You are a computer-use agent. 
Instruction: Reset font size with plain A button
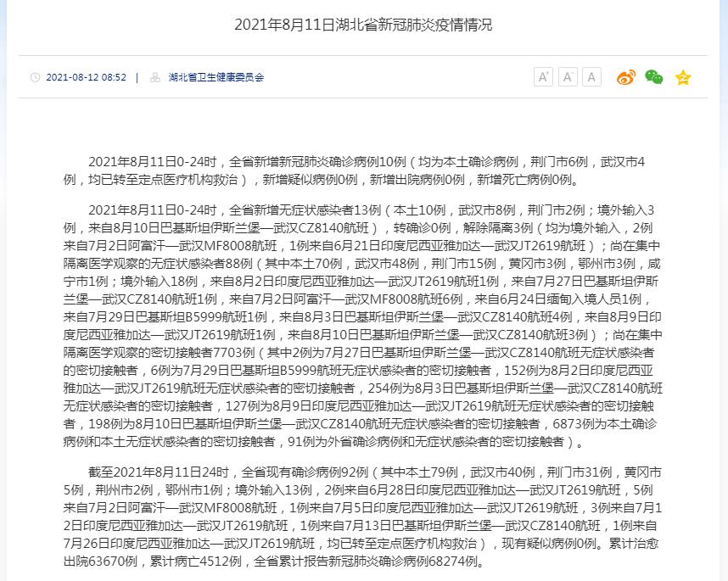[x=591, y=77]
